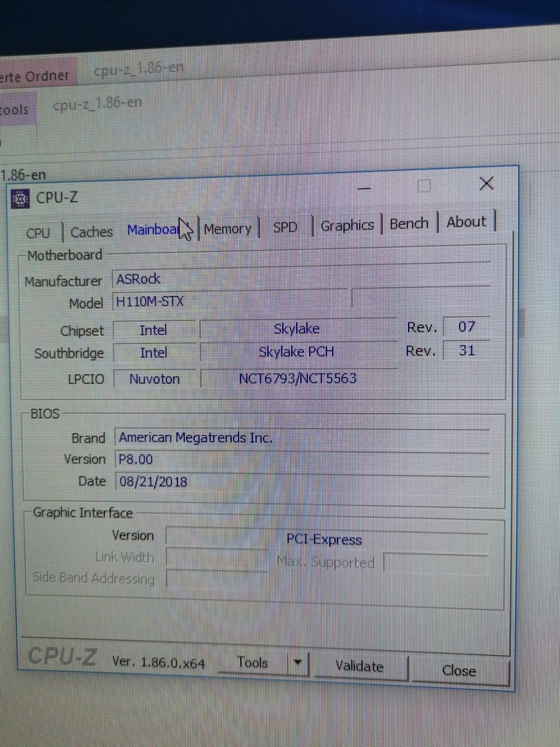Image resolution: width=560 pixels, height=747 pixels.
Task: Click the Skylake PCH southbridge value
Action: (297, 351)
